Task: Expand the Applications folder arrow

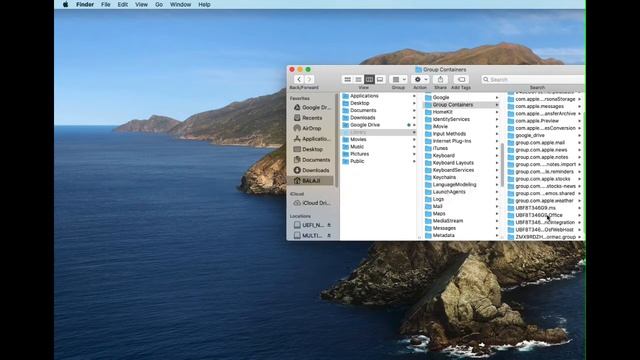Action: click(414, 96)
